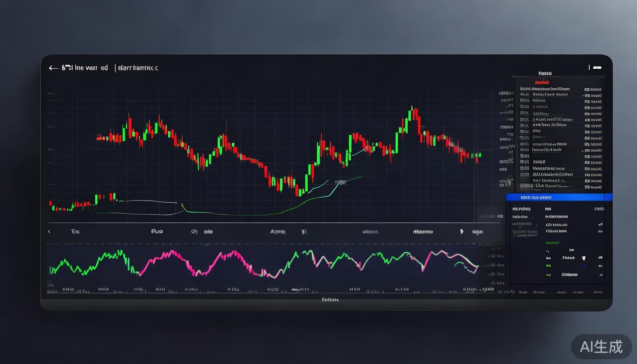
Task: Open the menu icon at top-right corner
Action: coord(597,68)
